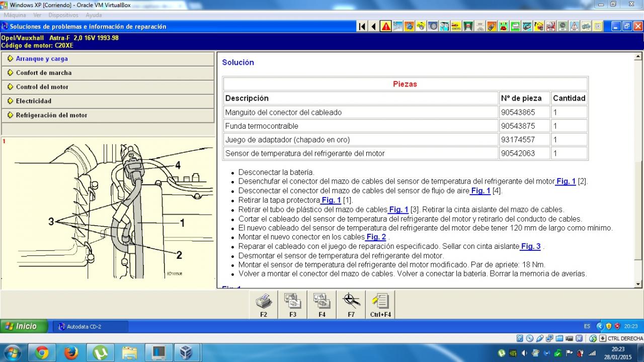
Task: Follow the Fig. 3 link
Action: tap(530, 246)
